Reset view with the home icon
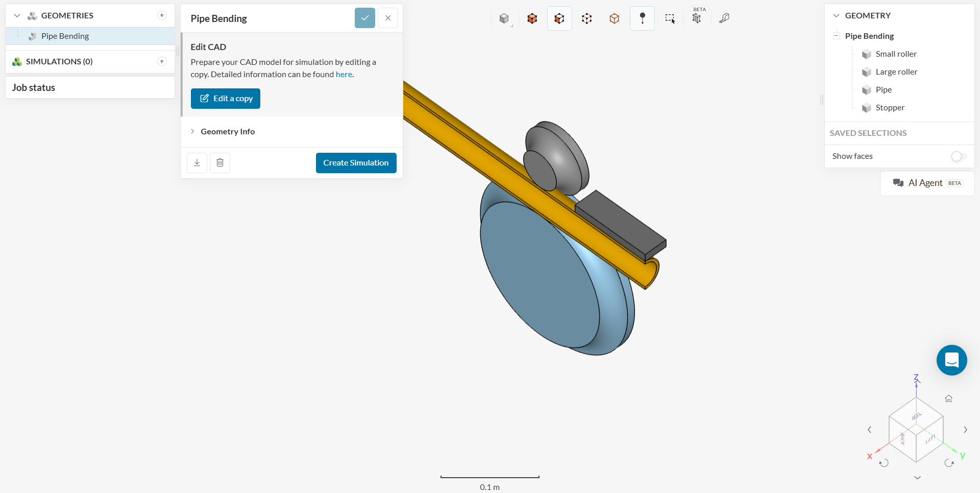 948,398
